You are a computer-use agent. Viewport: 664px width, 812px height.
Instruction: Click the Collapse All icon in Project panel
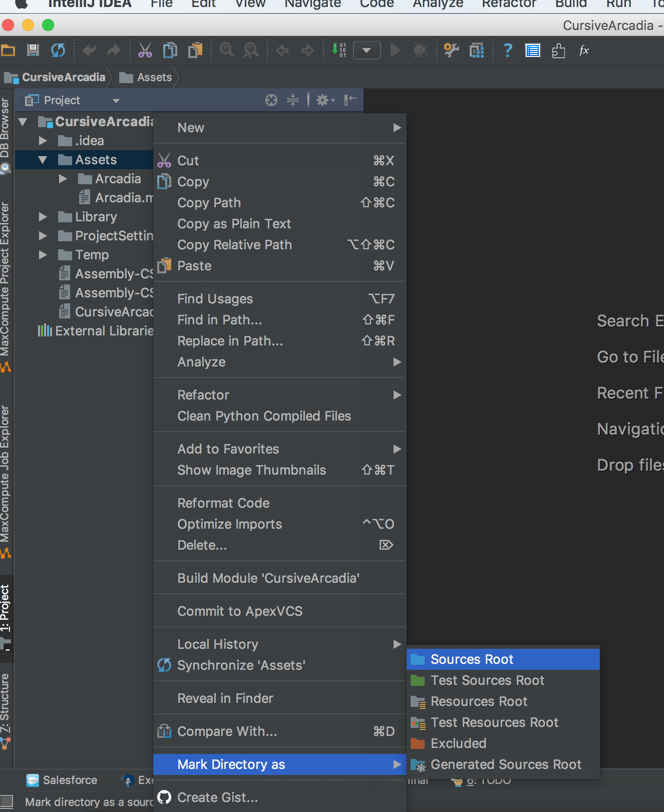point(293,101)
